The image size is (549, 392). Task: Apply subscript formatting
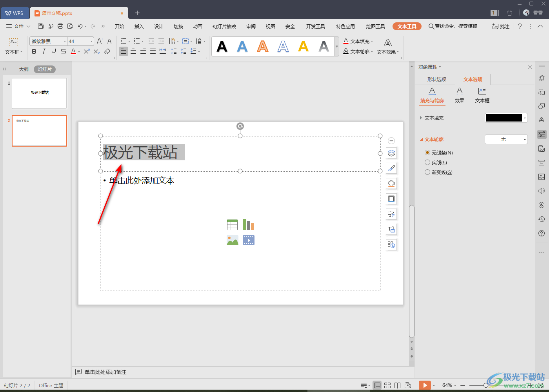point(97,51)
